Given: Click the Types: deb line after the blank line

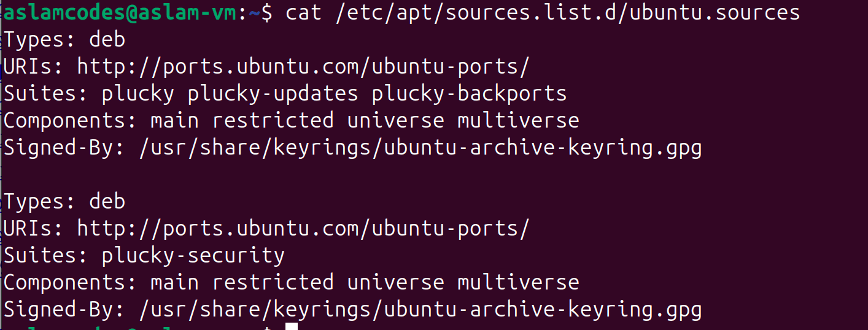Looking at the screenshot, I should point(64,201).
